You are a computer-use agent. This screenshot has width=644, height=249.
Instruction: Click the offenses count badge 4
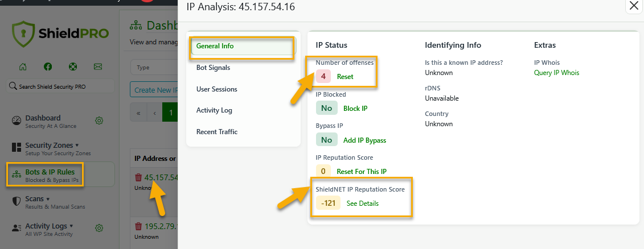pyautogui.click(x=323, y=76)
